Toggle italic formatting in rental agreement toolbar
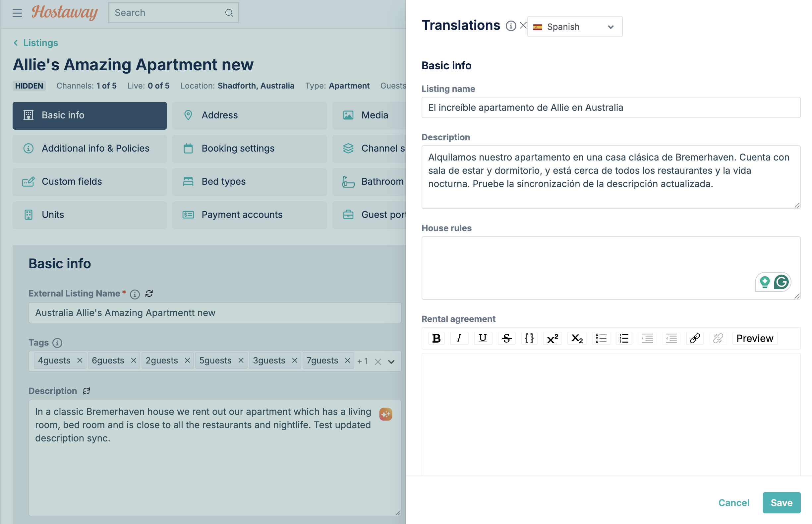Screen dimensions: 812x524 [459, 338]
